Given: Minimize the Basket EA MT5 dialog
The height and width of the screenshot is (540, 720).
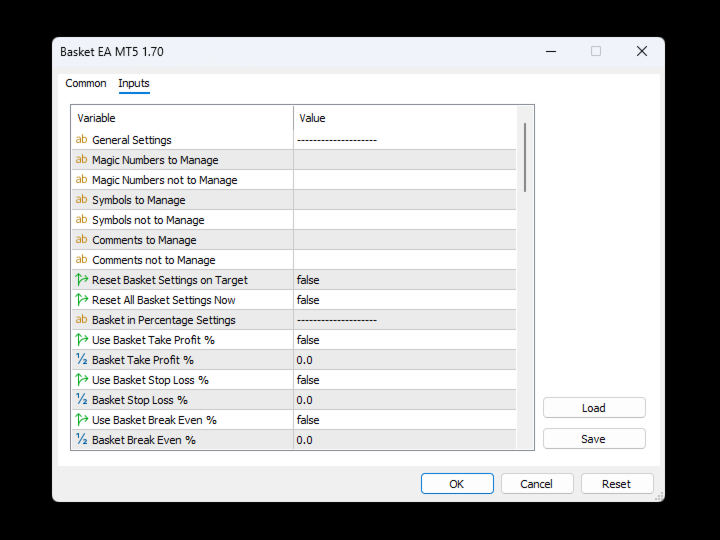Looking at the screenshot, I should pos(551,51).
